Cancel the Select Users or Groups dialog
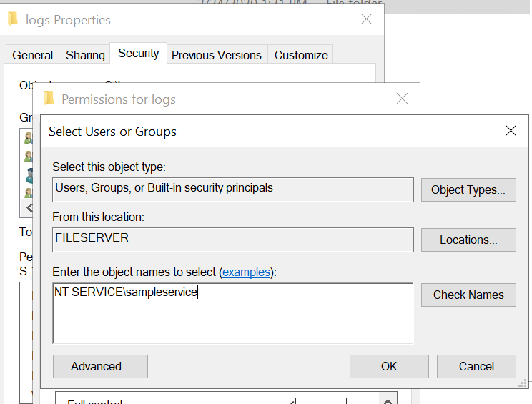Viewport: 532px width, 404px height. (x=476, y=366)
